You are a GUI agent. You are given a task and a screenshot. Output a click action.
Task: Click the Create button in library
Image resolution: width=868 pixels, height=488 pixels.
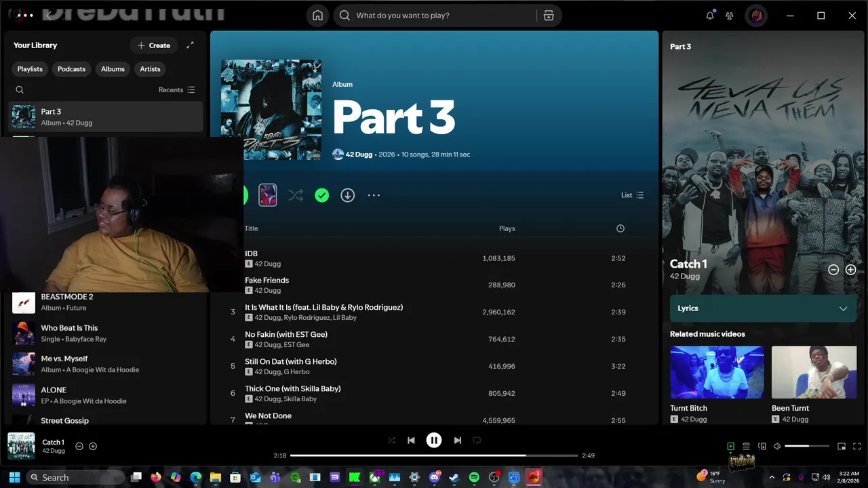click(154, 45)
